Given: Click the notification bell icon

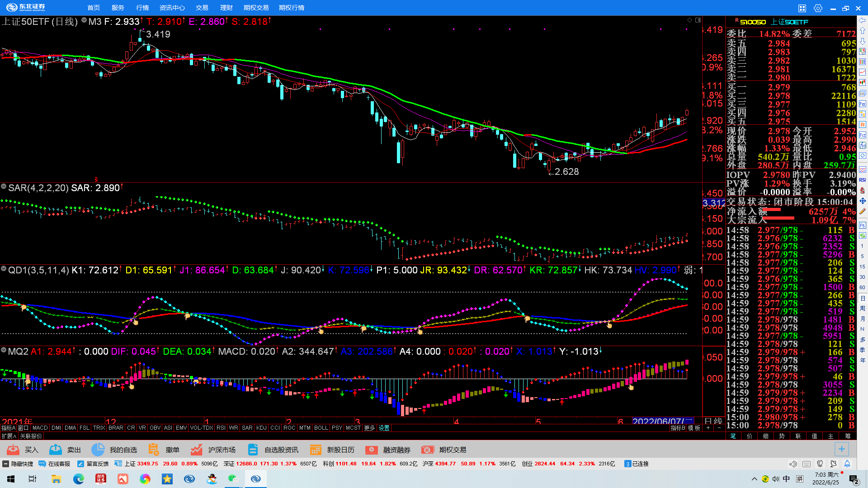Looking at the screenshot, I should coord(847,464).
